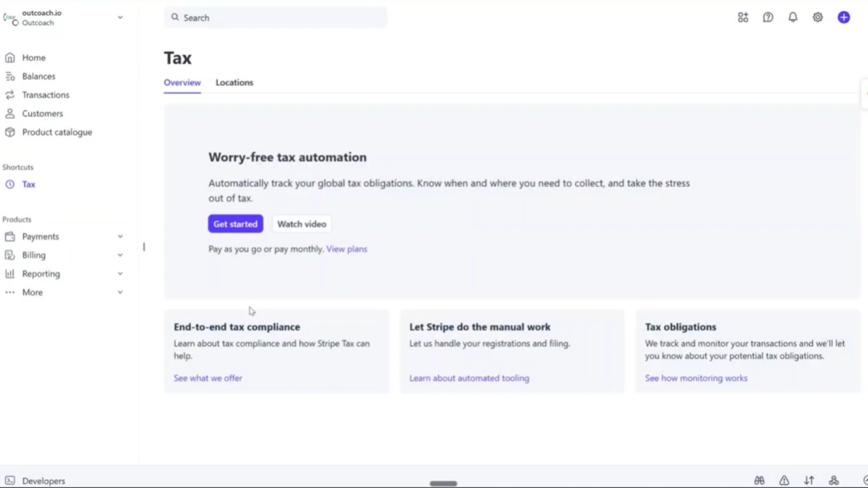Click into the Search field
Image resolution: width=868 pixels, height=488 pixels.
click(x=275, y=18)
